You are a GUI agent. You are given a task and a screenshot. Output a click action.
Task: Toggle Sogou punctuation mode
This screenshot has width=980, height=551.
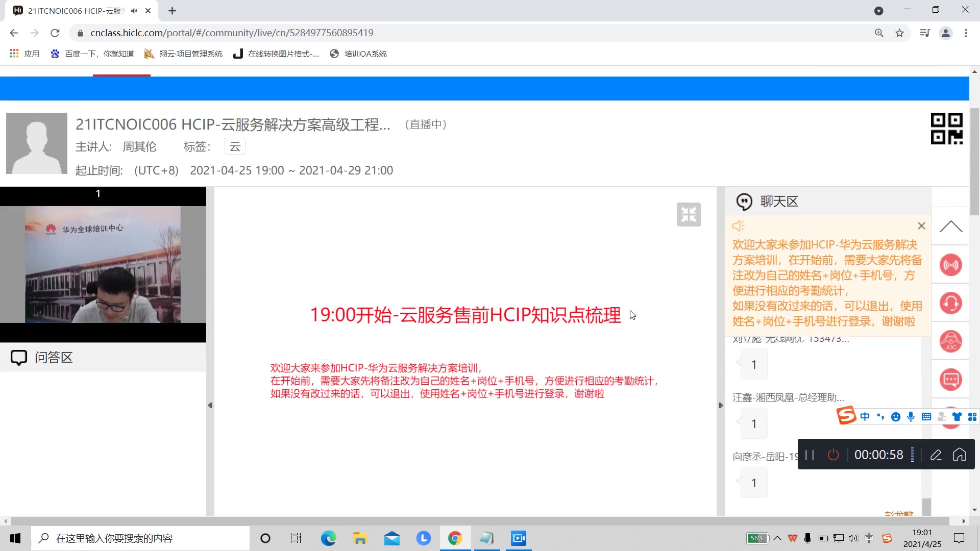coord(880,417)
